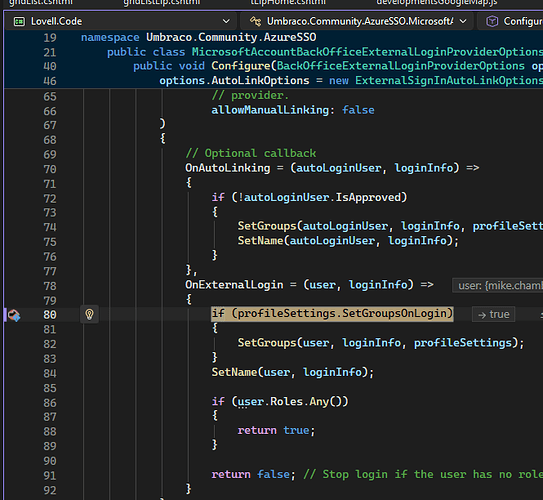The width and height of the screenshot is (543, 500).
Task: Open the Lovell.Code project dropdown
Action: pyautogui.click(x=120, y=21)
